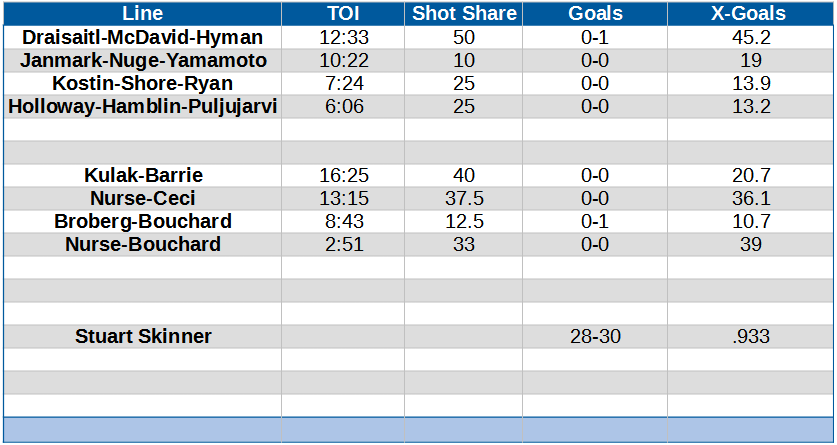Screen dimensions: 837x445
Task: Select the X-Goals header cell
Action: pos(751,13)
